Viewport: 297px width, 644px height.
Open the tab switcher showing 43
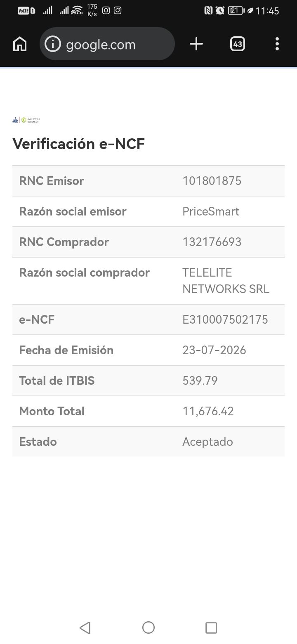(237, 44)
